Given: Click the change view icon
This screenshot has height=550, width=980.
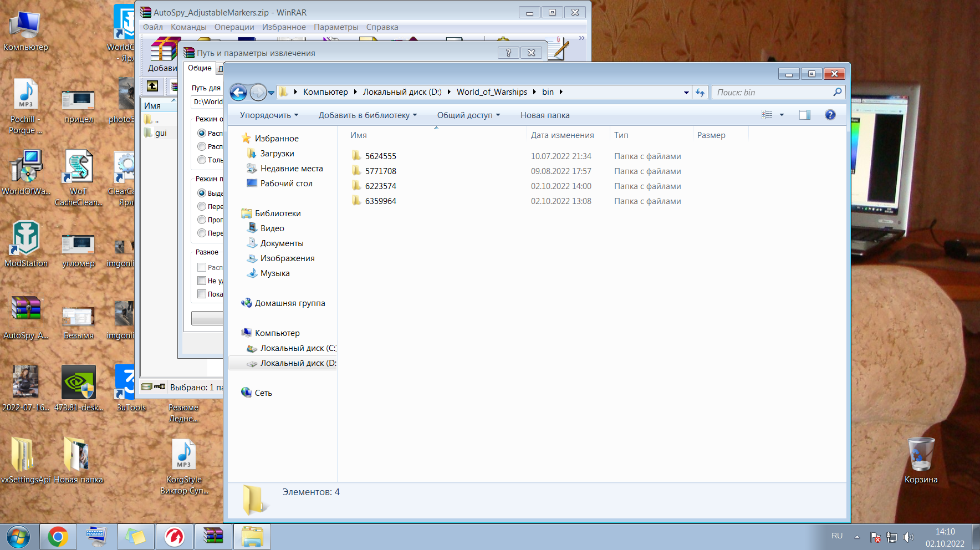Looking at the screenshot, I should pyautogui.click(x=767, y=115).
